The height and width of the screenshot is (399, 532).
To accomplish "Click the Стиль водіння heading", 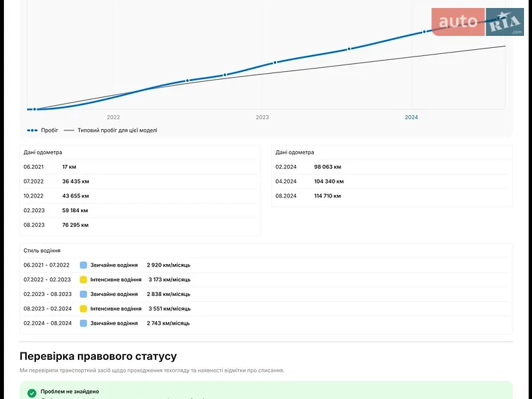I will (42, 251).
